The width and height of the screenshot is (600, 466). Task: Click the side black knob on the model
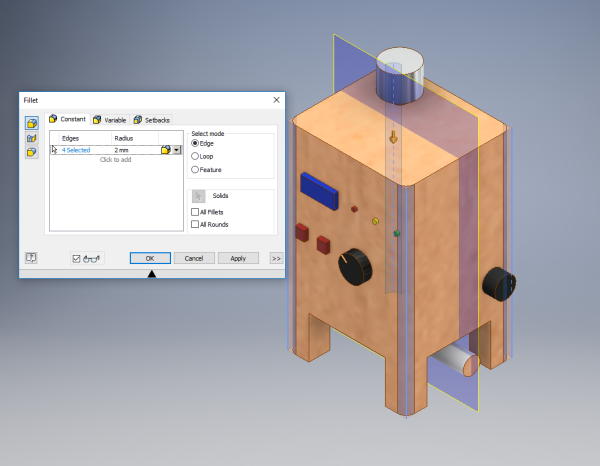pyautogui.click(x=499, y=284)
